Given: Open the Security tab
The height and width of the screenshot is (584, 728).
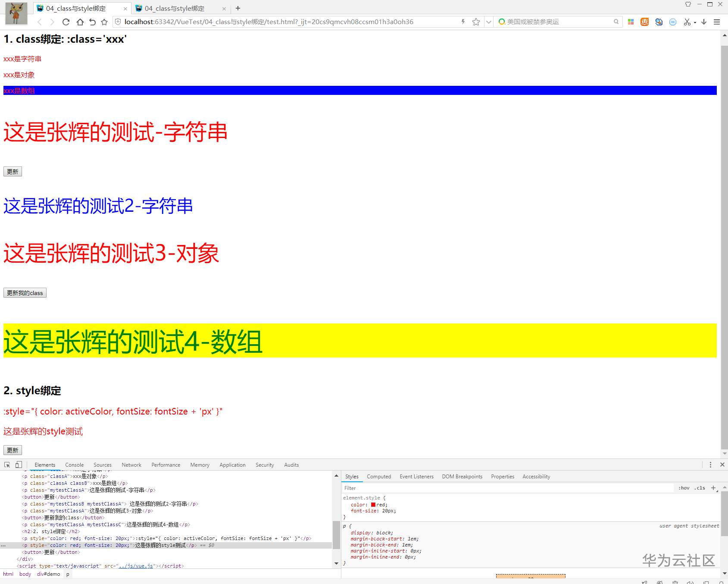Looking at the screenshot, I should [265, 465].
